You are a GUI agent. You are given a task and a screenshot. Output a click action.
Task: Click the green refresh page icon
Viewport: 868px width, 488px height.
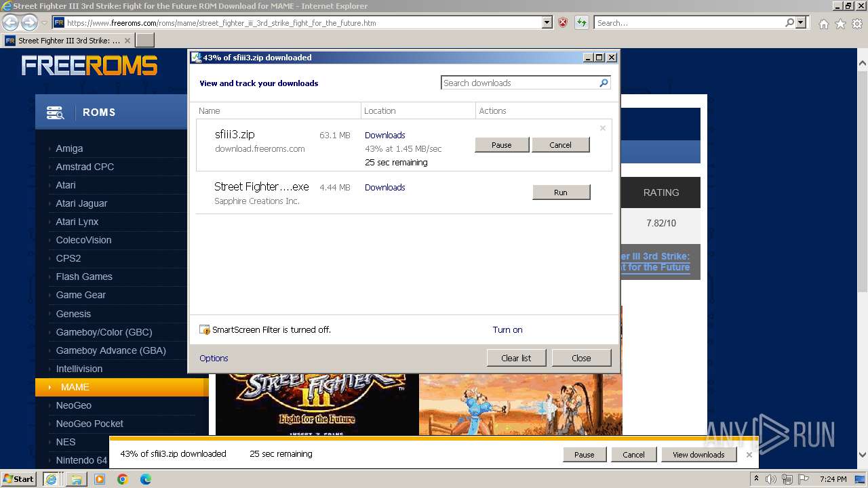(x=581, y=23)
